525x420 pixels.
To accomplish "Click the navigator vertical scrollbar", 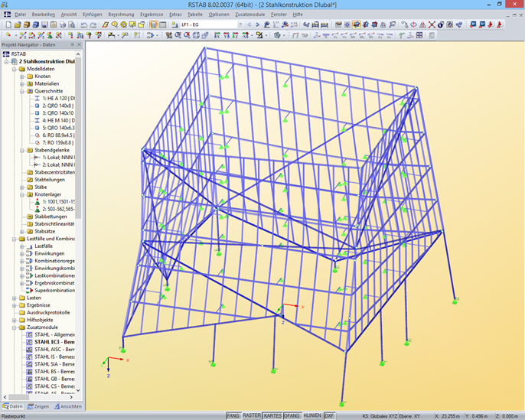I will (78, 137).
